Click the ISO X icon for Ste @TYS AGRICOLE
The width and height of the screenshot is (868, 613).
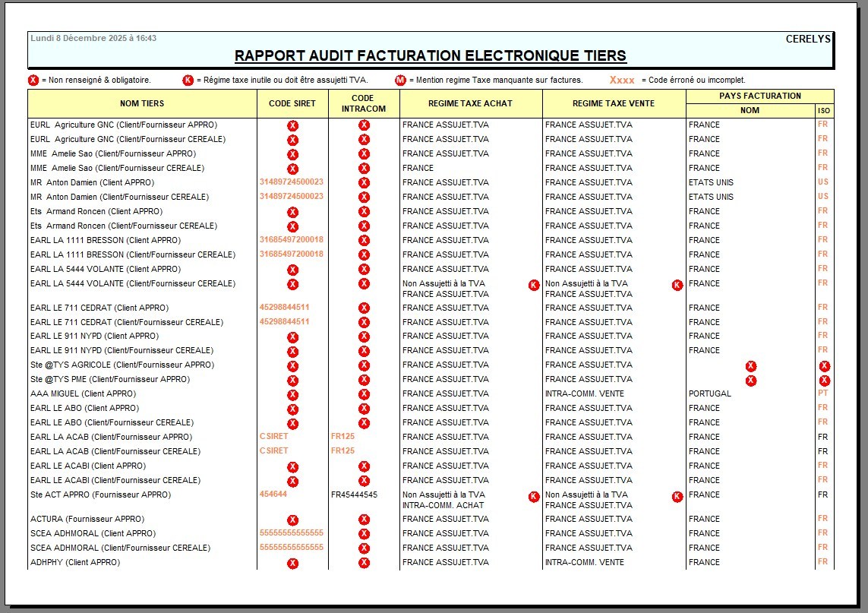click(824, 366)
